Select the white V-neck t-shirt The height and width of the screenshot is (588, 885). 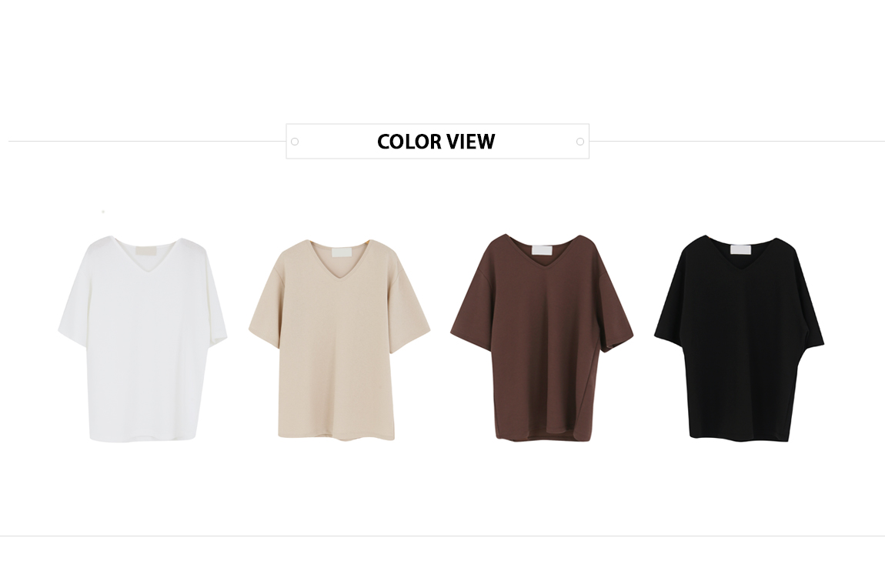pos(142,339)
